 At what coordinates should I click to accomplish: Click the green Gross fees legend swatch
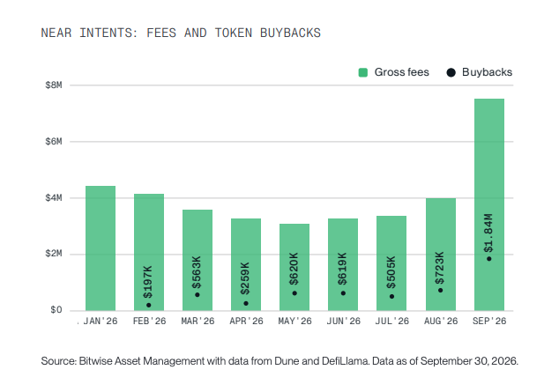click(x=363, y=72)
